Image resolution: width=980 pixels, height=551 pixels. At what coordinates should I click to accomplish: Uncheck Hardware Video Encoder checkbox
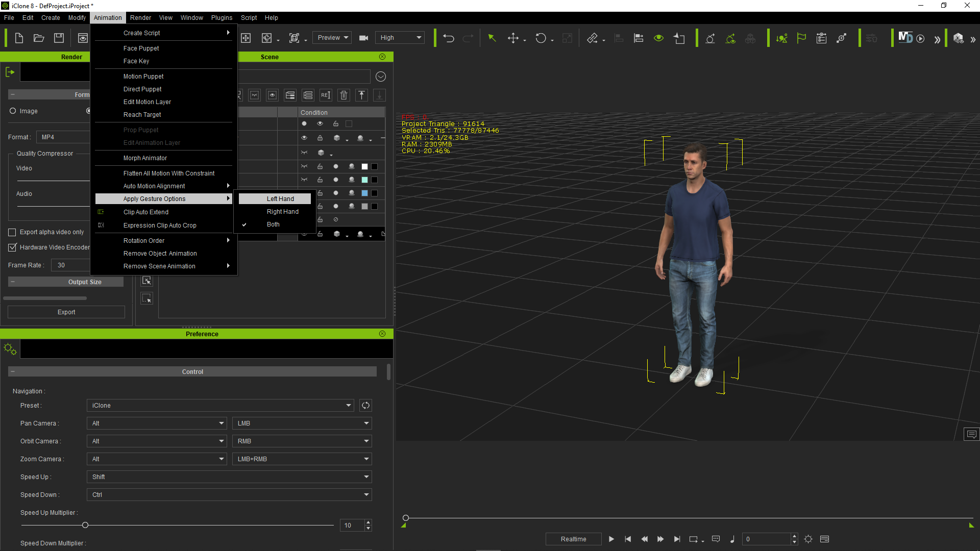pyautogui.click(x=12, y=247)
